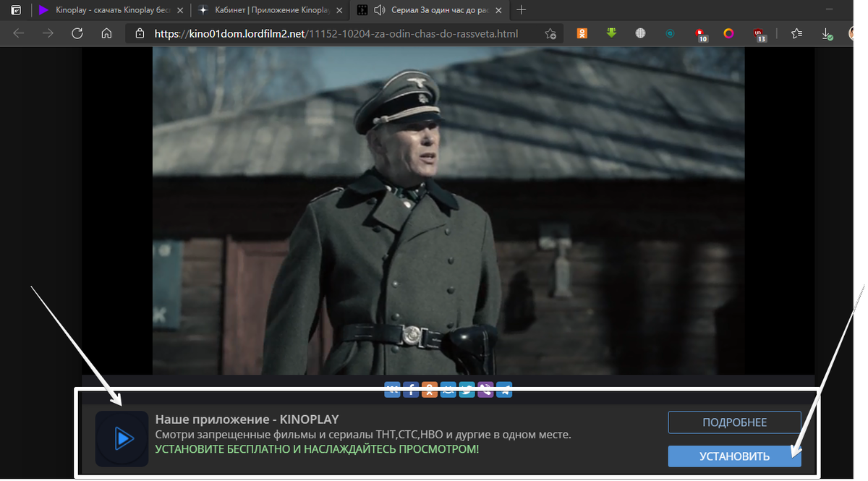Share the page on VKontakte
The width and height of the screenshot is (868, 481).
(393, 390)
